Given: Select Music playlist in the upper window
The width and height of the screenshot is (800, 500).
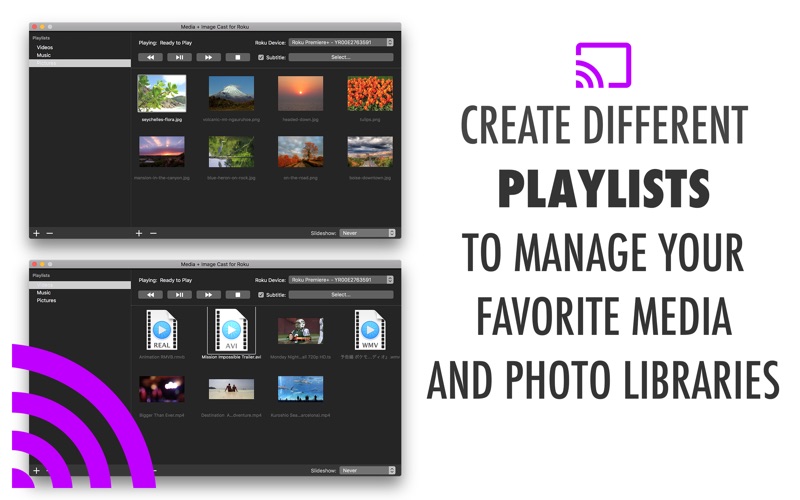Looking at the screenshot, I should 44,55.
